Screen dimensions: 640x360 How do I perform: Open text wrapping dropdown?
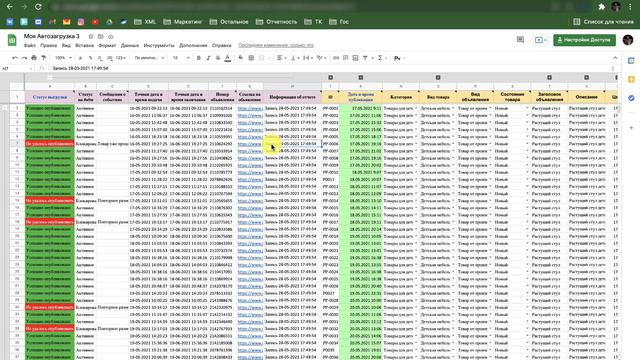click(x=308, y=58)
